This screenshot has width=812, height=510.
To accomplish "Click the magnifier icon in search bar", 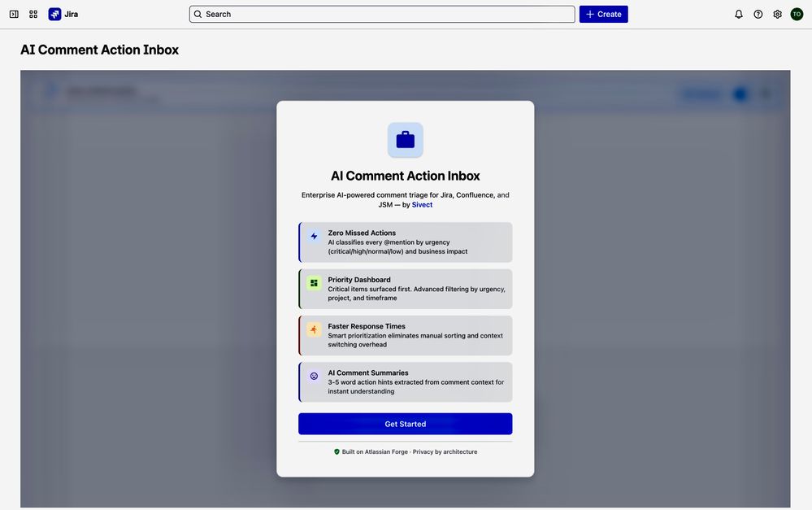I will point(198,14).
